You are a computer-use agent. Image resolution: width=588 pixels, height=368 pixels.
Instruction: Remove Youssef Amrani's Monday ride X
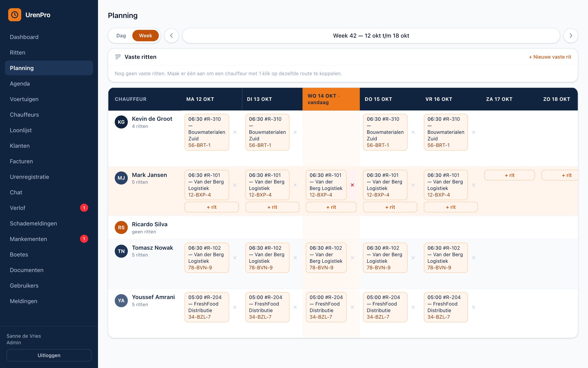[235, 307]
